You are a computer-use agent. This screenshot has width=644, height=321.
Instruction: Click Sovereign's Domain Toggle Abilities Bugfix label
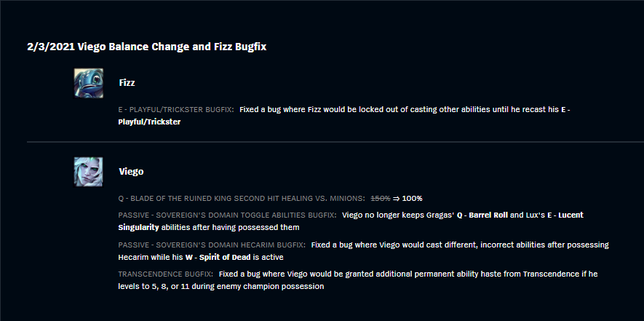tap(227, 215)
